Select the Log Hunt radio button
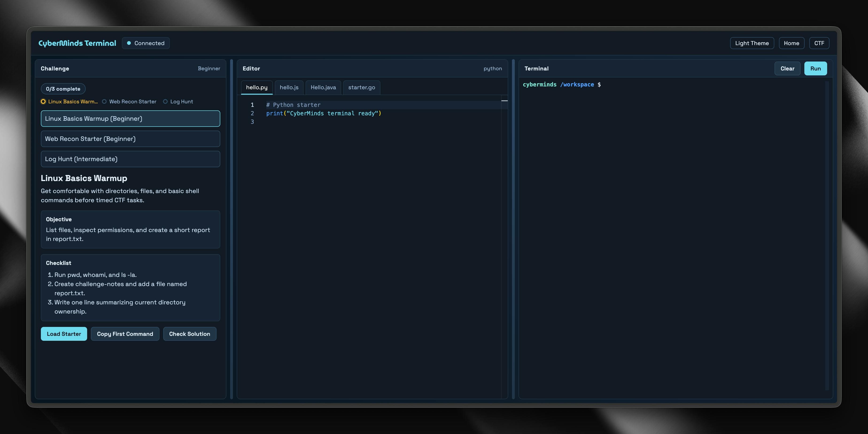868x434 pixels. tap(165, 101)
